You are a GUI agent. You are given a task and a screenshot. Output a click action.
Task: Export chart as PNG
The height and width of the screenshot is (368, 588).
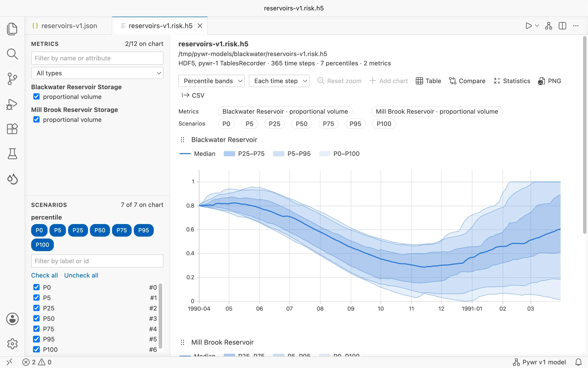550,81
